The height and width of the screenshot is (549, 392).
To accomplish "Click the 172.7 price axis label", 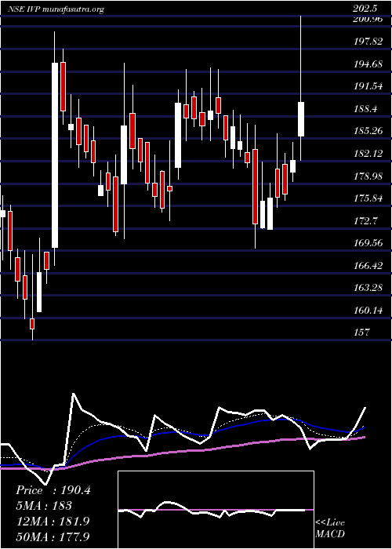I will (x=365, y=221).
